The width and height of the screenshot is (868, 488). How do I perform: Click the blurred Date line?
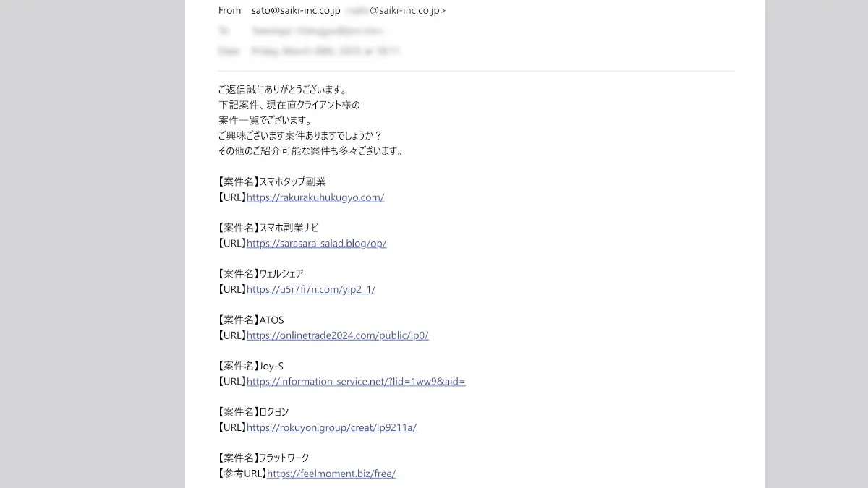tap(310, 51)
